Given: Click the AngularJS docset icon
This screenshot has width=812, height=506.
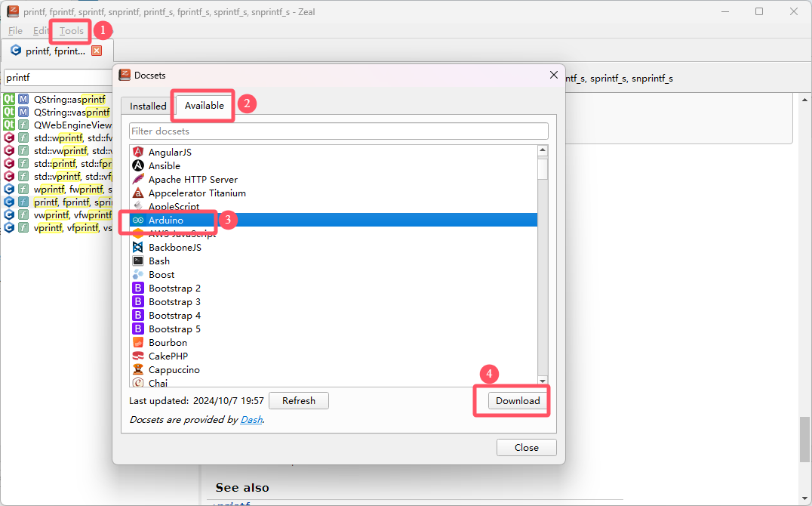Looking at the screenshot, I should (138, 152).
